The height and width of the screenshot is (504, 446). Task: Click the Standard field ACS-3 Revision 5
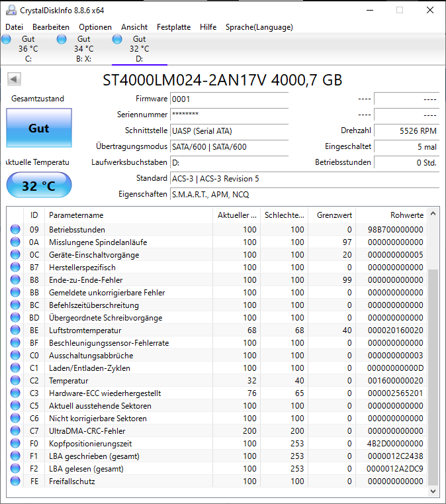(x=304, y=179)
